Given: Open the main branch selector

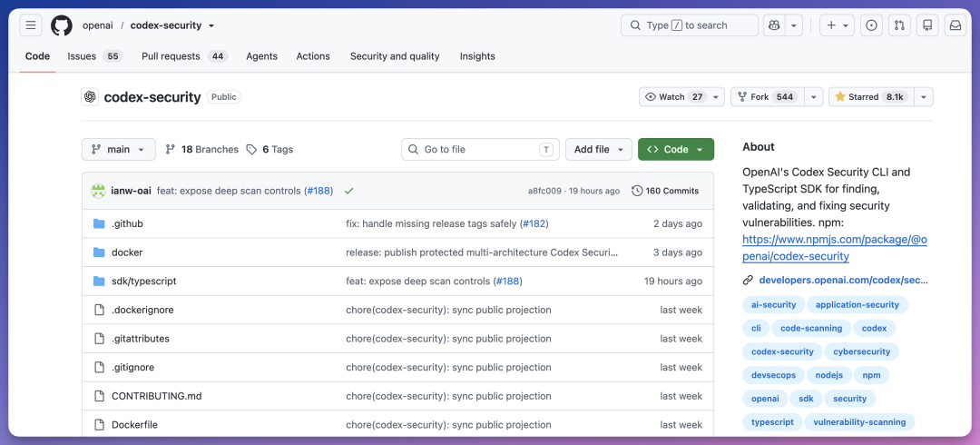Looking at the screenshot, I should click(x=118, y=150).
